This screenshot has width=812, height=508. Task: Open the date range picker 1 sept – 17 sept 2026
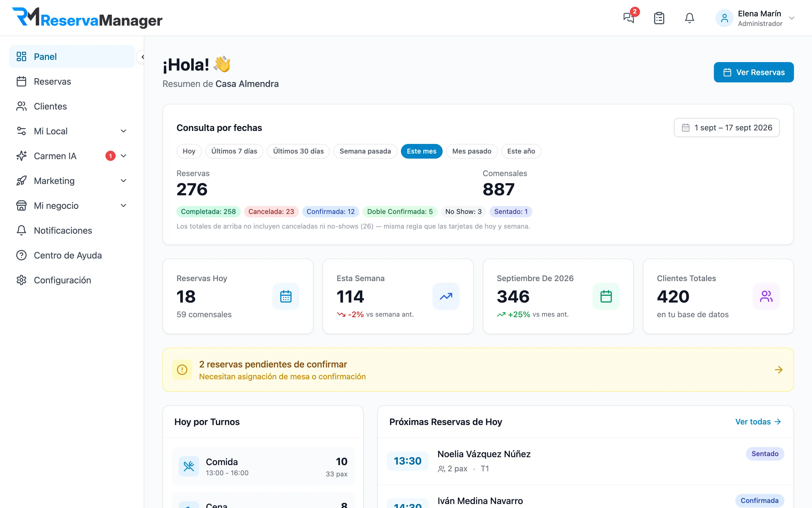click(x=727, y=128)
